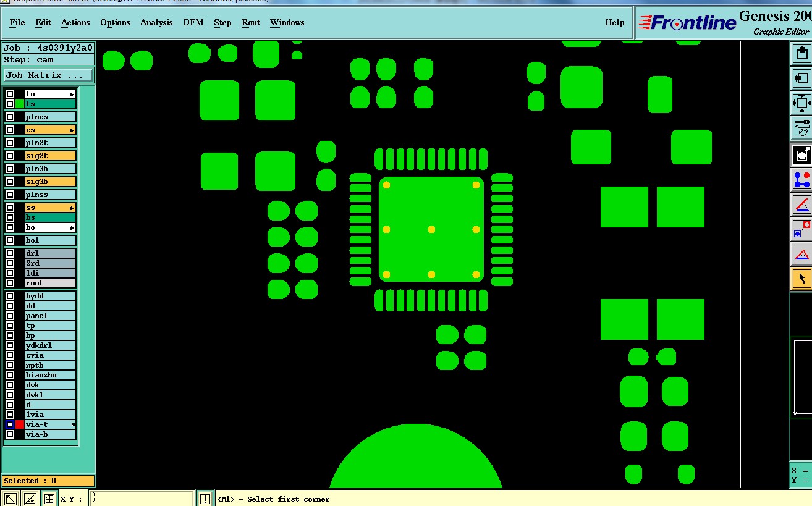The width and height of the screenshot is (812, 506).
Task: Select the cvia layer name
Action: [x=50, y=355]
